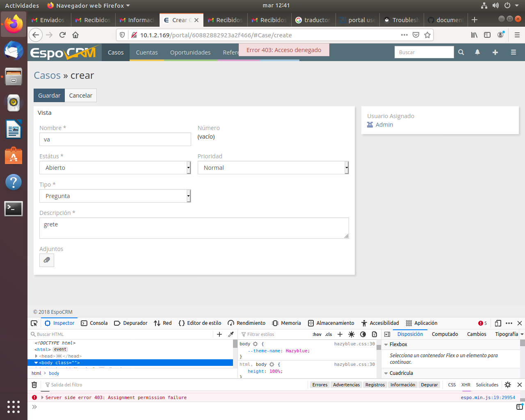
Task: Click the quick create plus icon
Action: click(495, 52)
